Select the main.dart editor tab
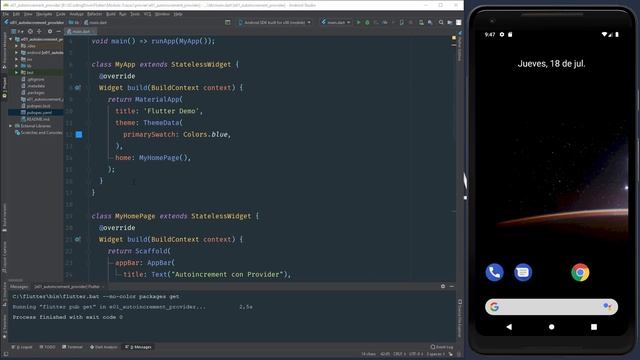 [x=80, y=31]
